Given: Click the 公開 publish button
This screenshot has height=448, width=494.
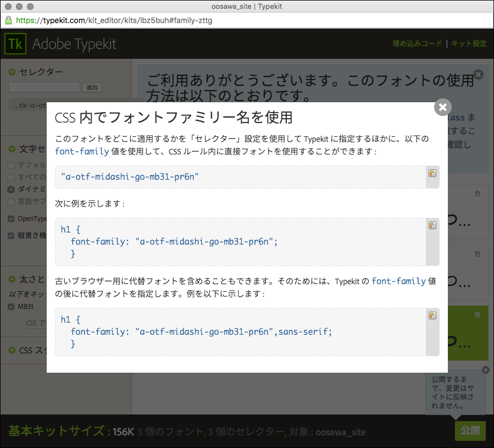Looking at the screenshot, I should 470,430.
